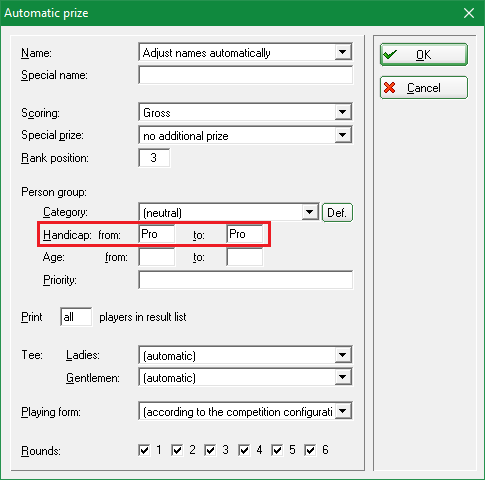Screen dimensions: 485x480
Task: Open the Category dropdown showing (neutral)
Action: click(x=309, y=212)
